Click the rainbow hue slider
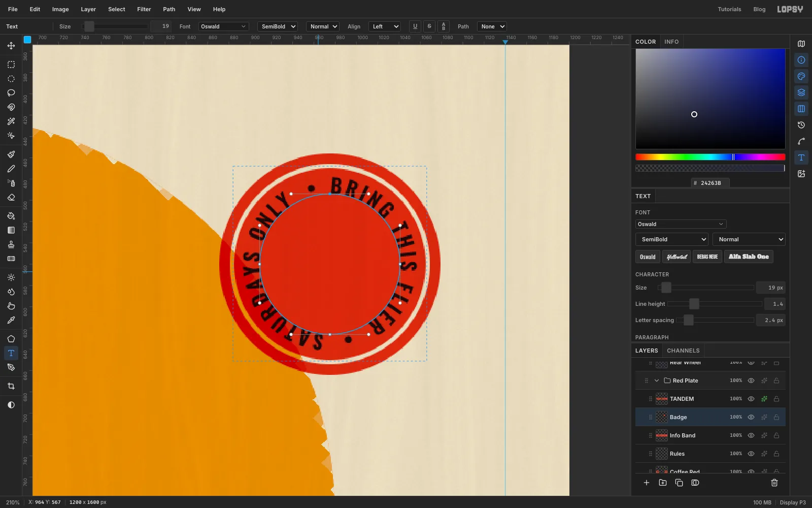The height and width of the screenshot is (508, 812). point(710,157)
